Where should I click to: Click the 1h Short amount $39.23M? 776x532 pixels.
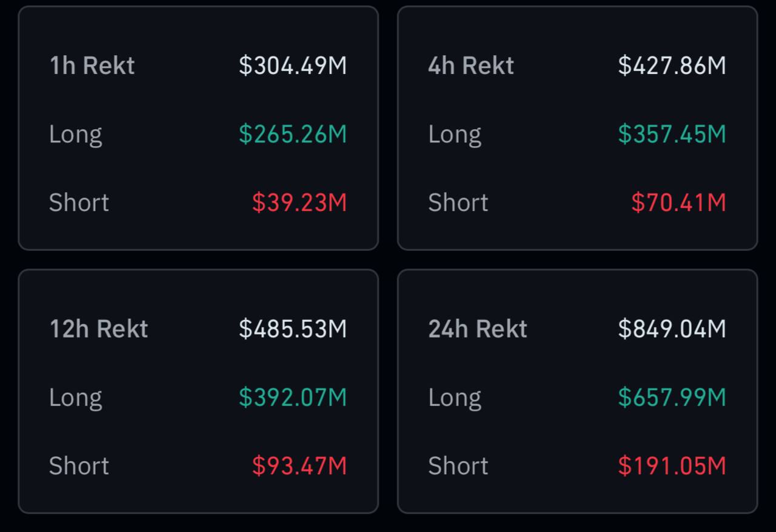(x=299, y=202)
